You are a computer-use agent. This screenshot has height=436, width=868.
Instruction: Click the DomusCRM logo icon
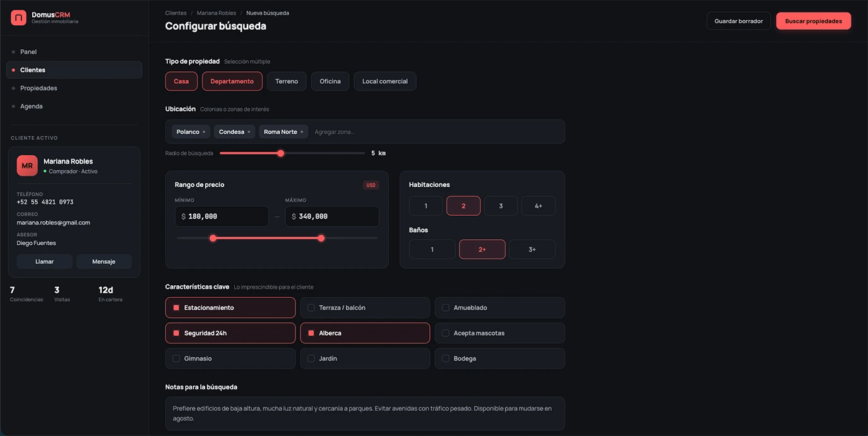pos(18,18)
